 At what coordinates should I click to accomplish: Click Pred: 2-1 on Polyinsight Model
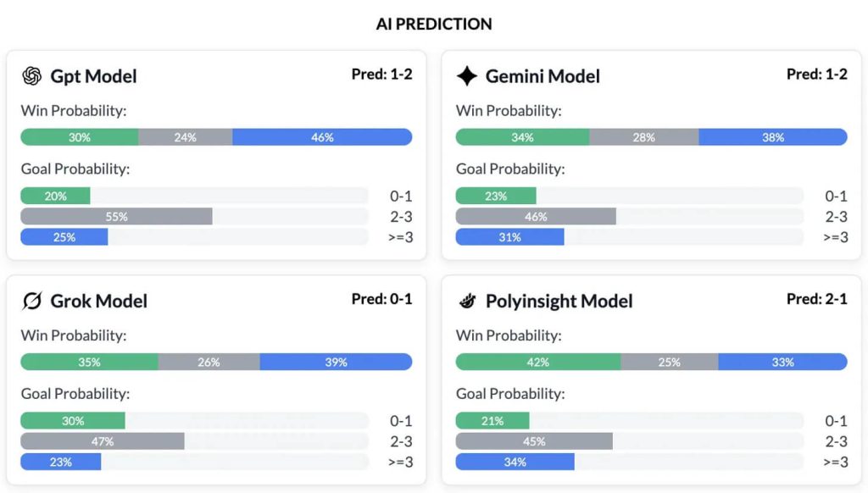point(816,299)
